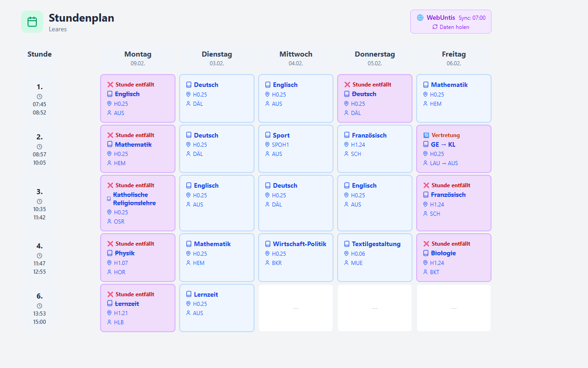The width and height of the screenshot is (588, 368).
Task: Click the GE → KL substitution lesson
Action: (x=454, y=149)
